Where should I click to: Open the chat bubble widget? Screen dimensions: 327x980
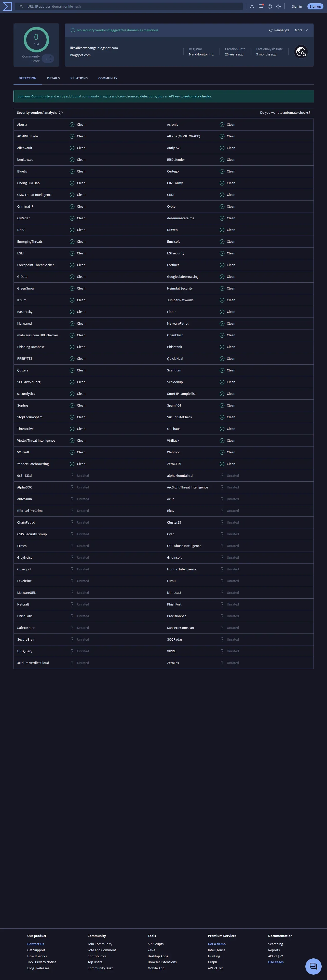coord(313,966)
